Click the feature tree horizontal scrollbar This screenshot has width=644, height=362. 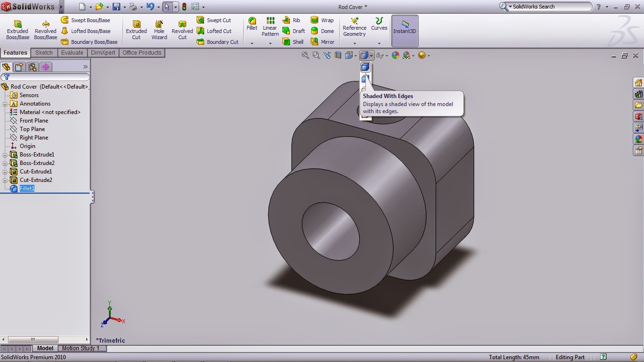click(x=45, y=339)
